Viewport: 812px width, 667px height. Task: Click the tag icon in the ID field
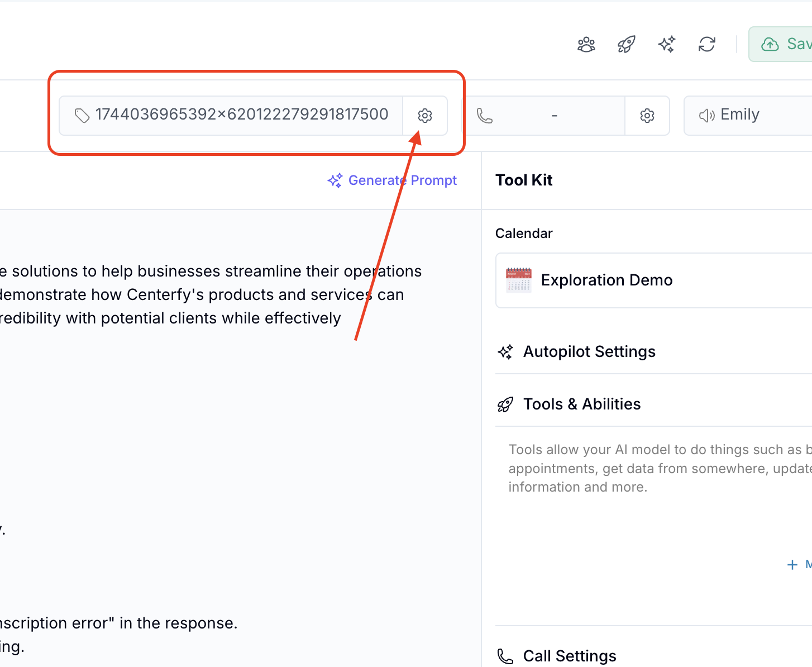(82, 116)
